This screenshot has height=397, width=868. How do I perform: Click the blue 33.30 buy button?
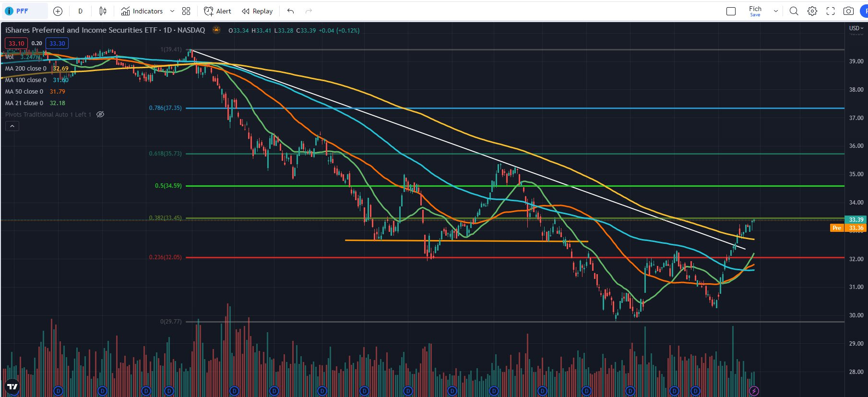pos(57,43)
